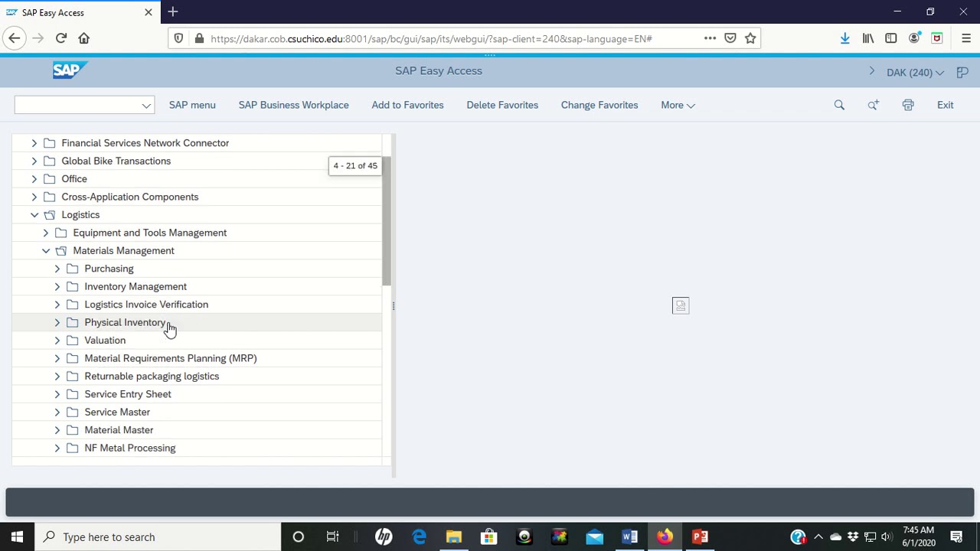
Task: Open the HP app on the taskbar
Action: pyautogui.click(x=384, y=537)
